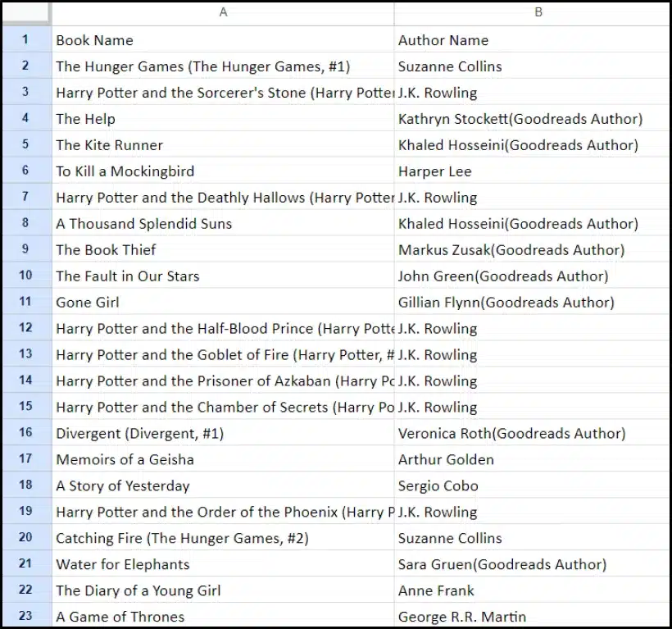Select the 'Sergio Cobo' author cell
Image resolution: width=672 pixels, height=629 pixels.
pos(438,486)
